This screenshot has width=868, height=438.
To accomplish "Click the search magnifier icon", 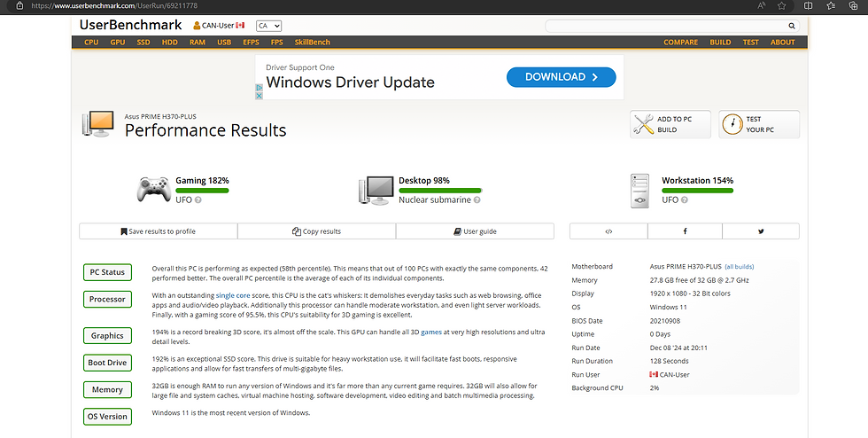I will [792, 26].
